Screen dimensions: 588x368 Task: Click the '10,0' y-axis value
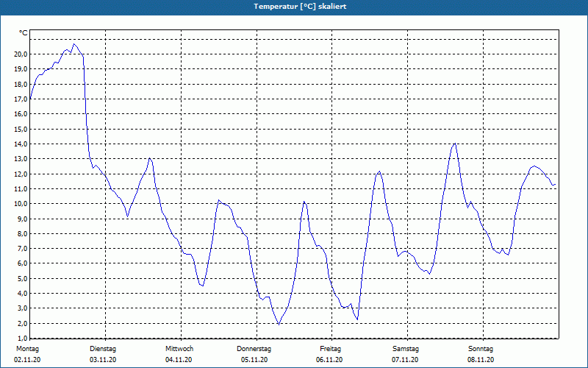pyautogui.click(x=21, y=204)
